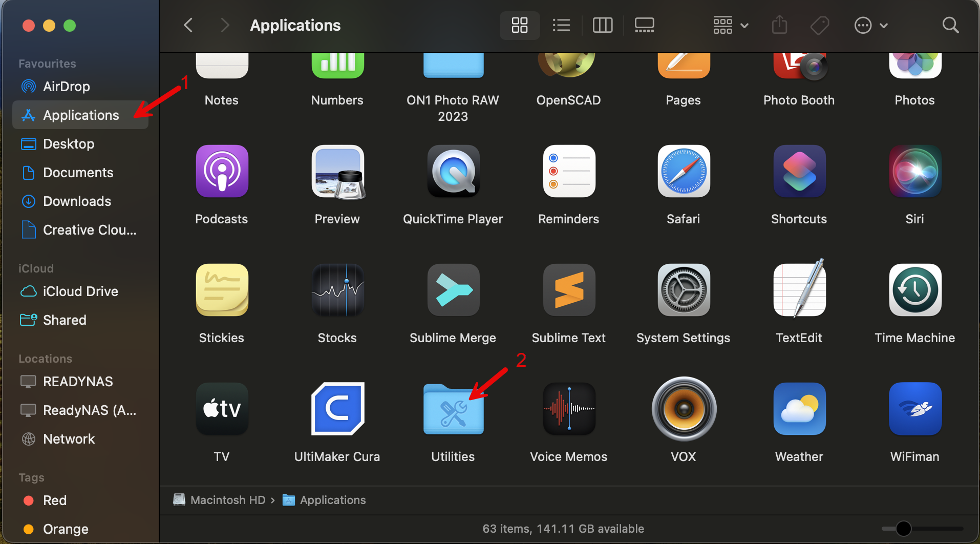This screenshot has width=980, height=544.
Task: Go back with the left chevron
Action: pos(188,25)
